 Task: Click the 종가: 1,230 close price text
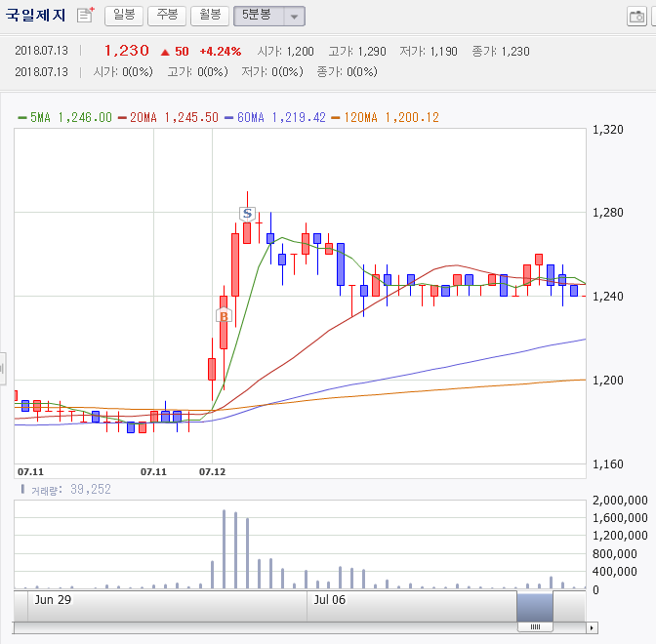click(501, 52)
